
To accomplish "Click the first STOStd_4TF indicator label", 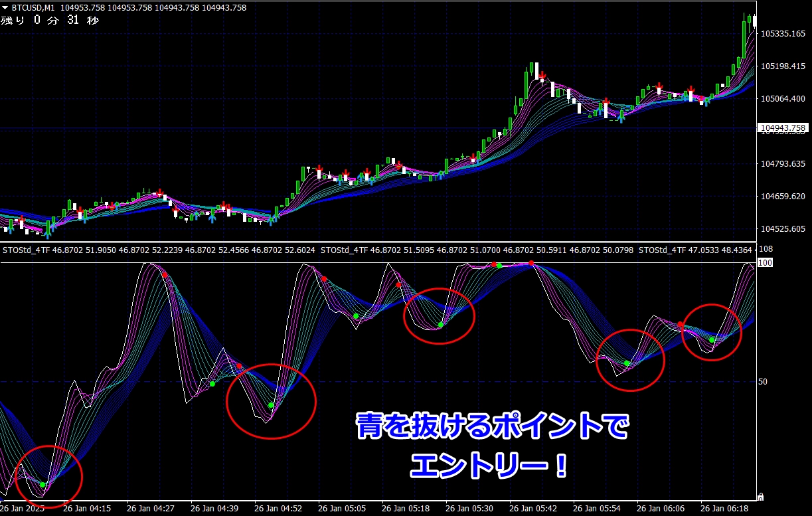I will point(26,250).
